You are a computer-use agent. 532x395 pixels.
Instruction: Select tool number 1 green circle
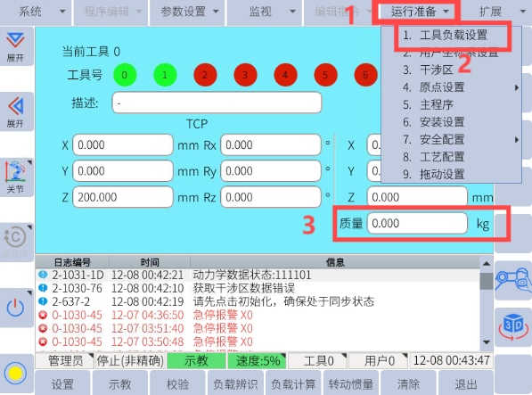165,75
